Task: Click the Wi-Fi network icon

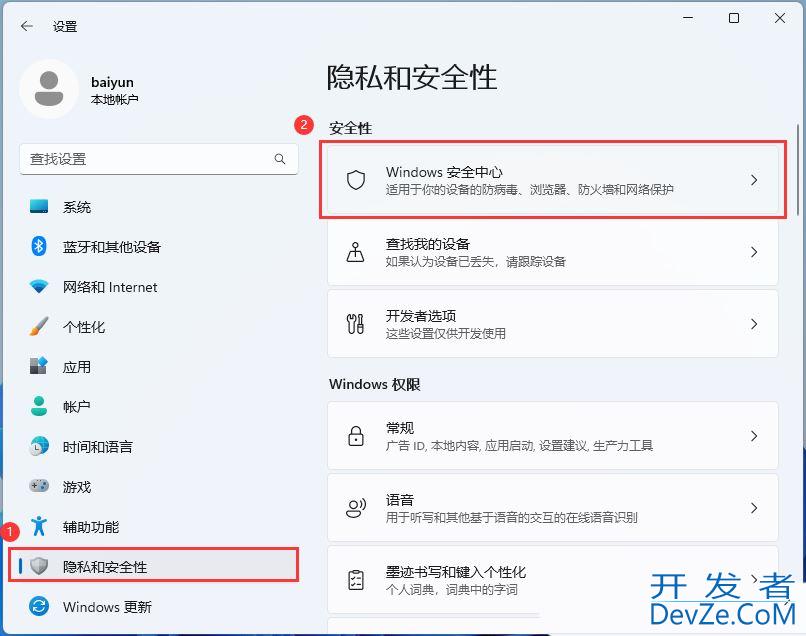Action: (39, 286)
